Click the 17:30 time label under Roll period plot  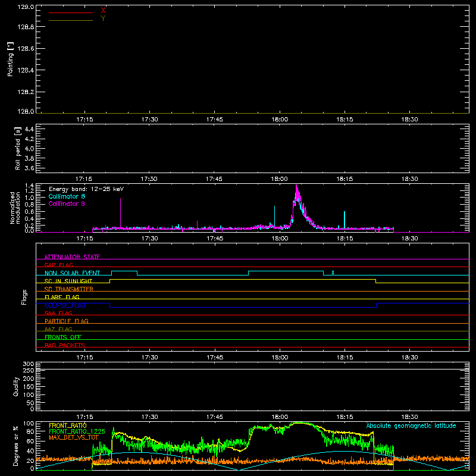(149, 179)
